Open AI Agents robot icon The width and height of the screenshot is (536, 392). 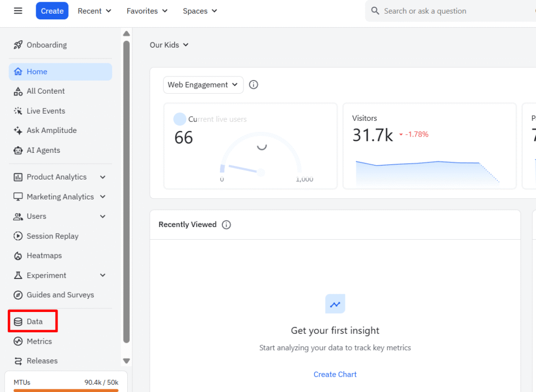click(x=18, y=150)
